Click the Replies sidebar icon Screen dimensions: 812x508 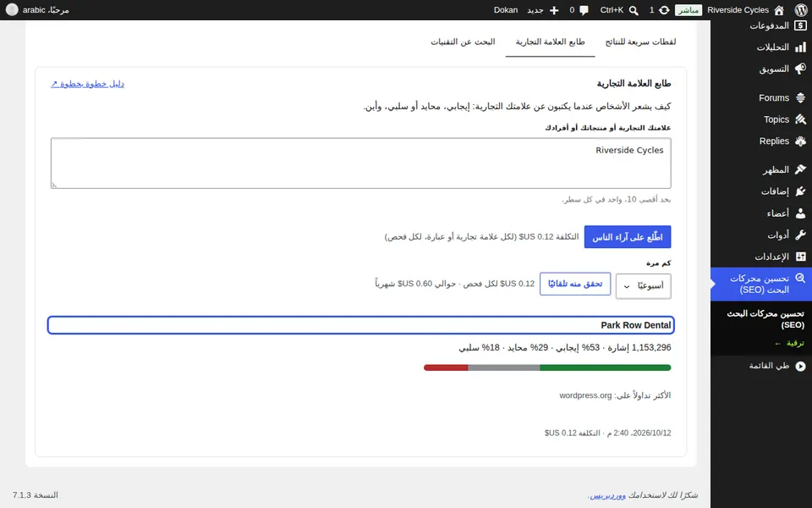click(800, 141)
